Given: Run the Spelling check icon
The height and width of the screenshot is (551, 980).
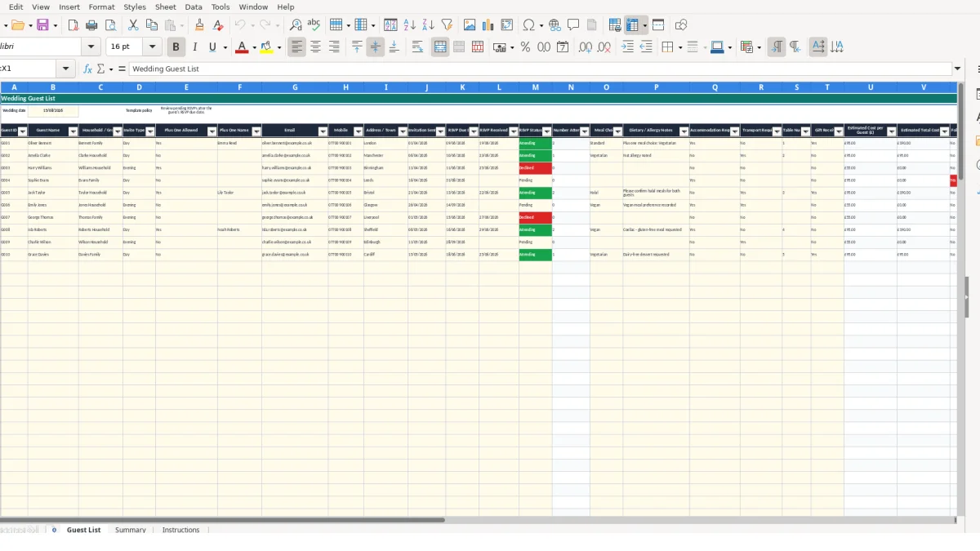Looking at the screenshot, I should click(x=314, y=25).
